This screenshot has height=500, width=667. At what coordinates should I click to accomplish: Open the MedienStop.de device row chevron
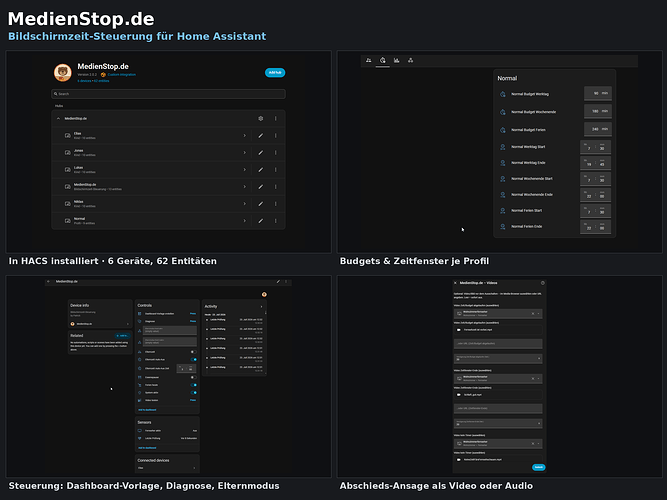coord(245,186)
